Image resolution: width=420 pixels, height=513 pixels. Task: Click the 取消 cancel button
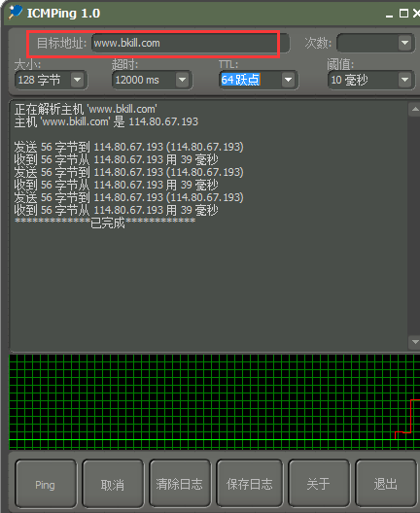[113, 484]
